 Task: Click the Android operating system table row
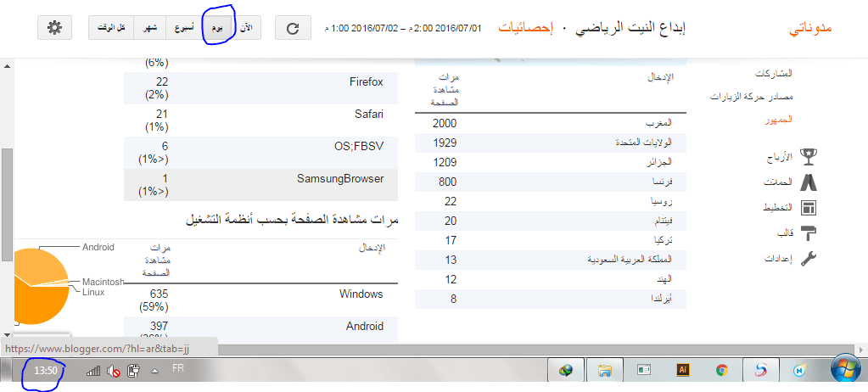[261, 329]
